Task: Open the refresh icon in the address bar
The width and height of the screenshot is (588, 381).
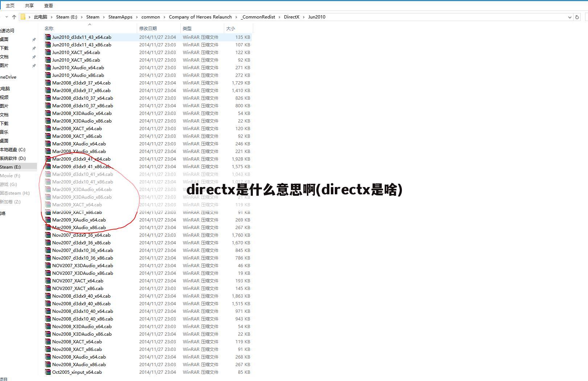Action: [x=577, y=17]
